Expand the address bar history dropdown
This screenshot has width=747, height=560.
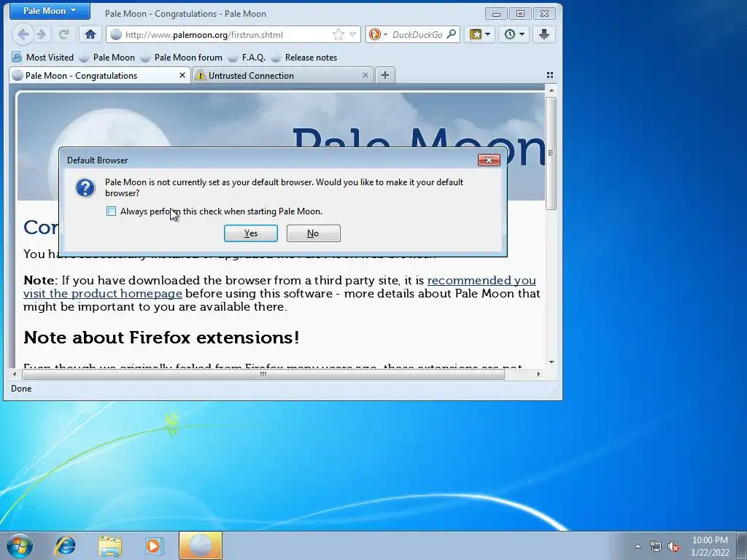(x=353, y=34)
